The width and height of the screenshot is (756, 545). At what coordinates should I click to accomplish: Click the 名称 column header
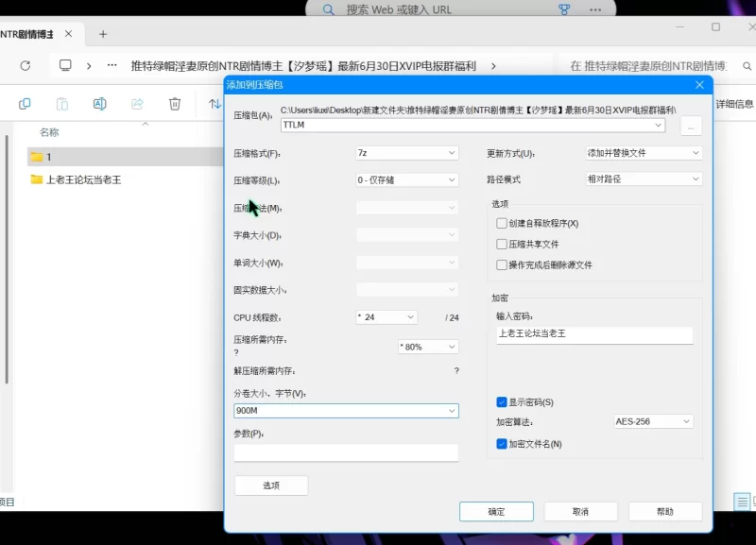(x=49, y=132)
